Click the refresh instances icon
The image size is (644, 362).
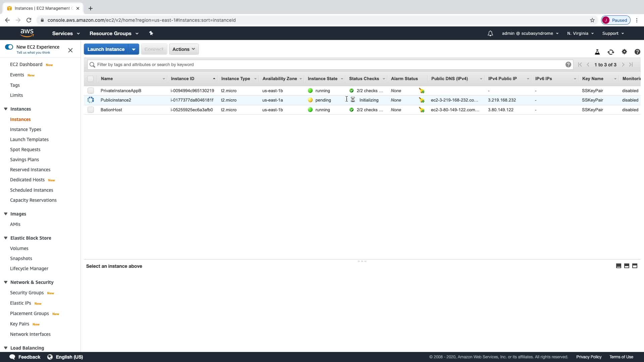[610, 52]
